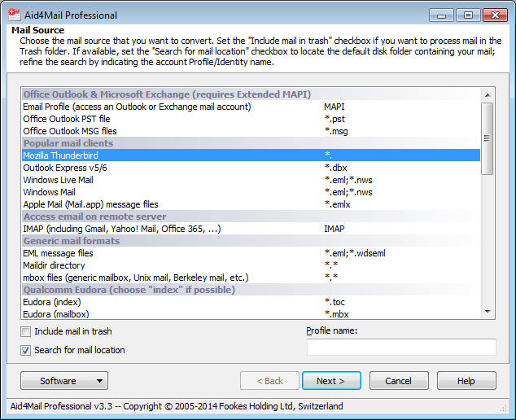Select Mozilla Thunderbird as mail source
Viewport: 516px width, 420px height.
point(251,155)
